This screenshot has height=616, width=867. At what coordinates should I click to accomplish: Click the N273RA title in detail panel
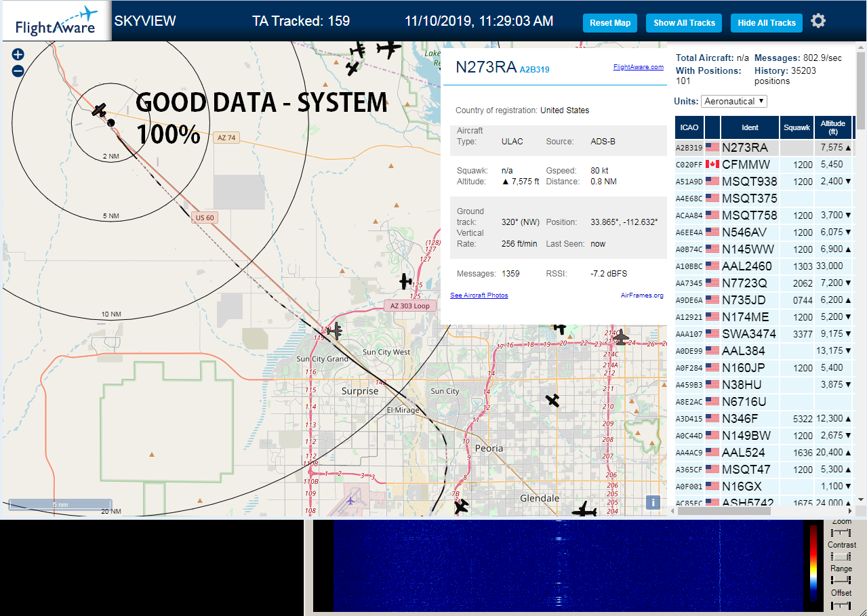click(486, 67)
